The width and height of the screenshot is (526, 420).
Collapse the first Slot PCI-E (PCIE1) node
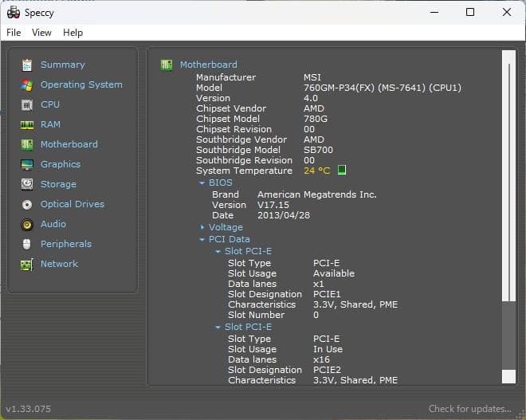tap(218, 251)
